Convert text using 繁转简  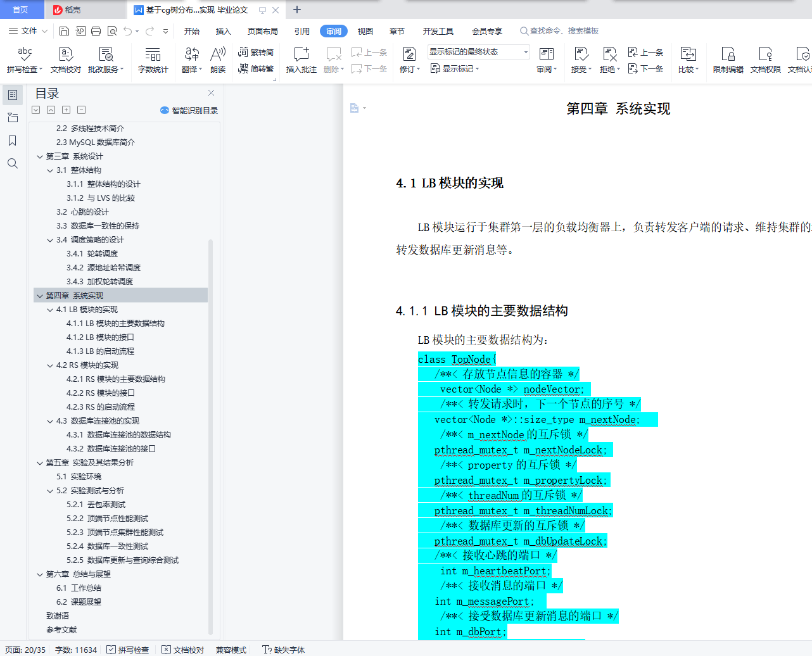(256, 52)
